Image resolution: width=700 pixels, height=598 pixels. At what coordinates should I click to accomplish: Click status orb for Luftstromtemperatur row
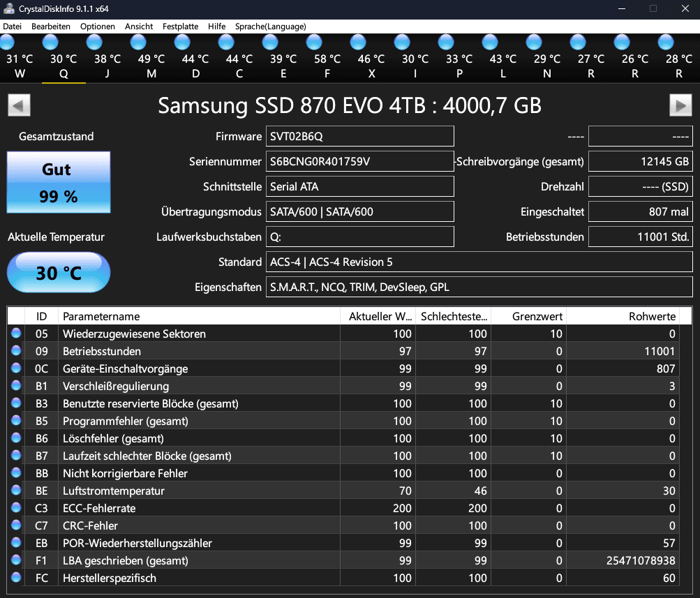(x=16, y=490)
